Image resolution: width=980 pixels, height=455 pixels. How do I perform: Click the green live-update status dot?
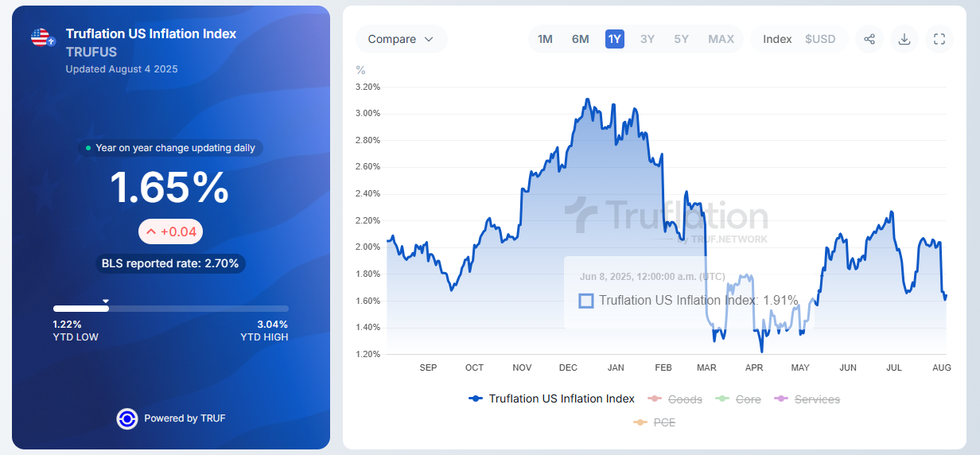point(88,148)
